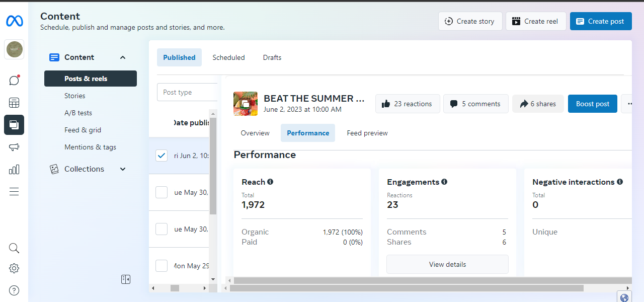Click the BEAT THE SUMMER post thumbnail
The height and width of the screenshot is (302, 644).
[x=246, y=104]
